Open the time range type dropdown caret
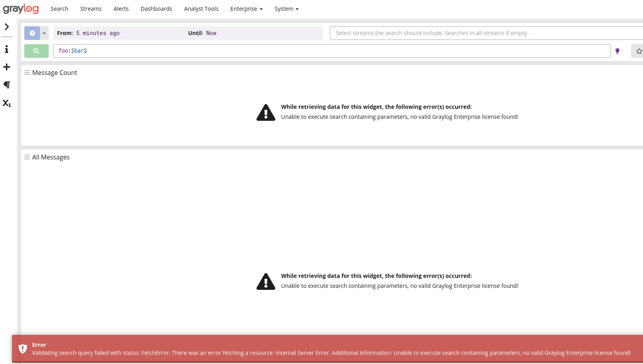Screen dimensions: 643x364 point(44,33)
